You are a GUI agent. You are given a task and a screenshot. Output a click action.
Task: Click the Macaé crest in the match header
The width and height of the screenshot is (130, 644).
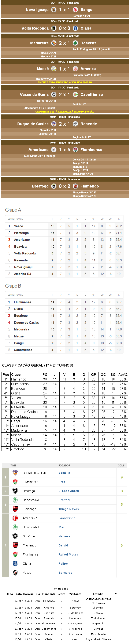click(54, 69)
